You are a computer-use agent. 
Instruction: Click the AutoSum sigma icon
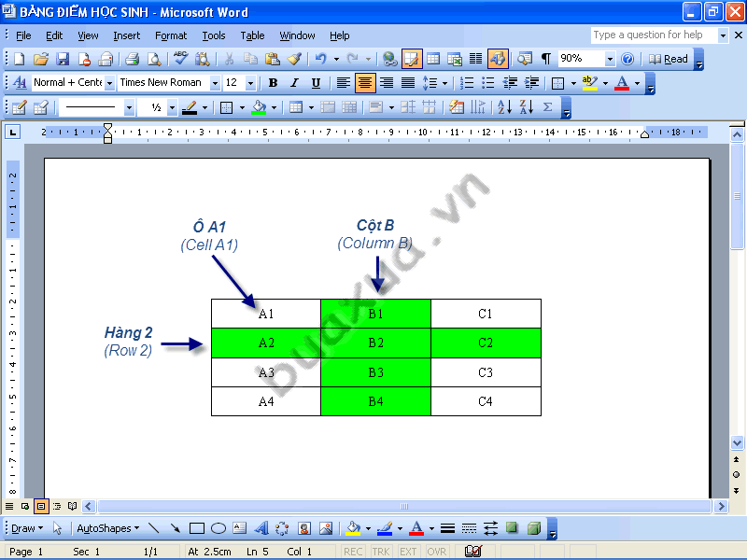(547, 107)
